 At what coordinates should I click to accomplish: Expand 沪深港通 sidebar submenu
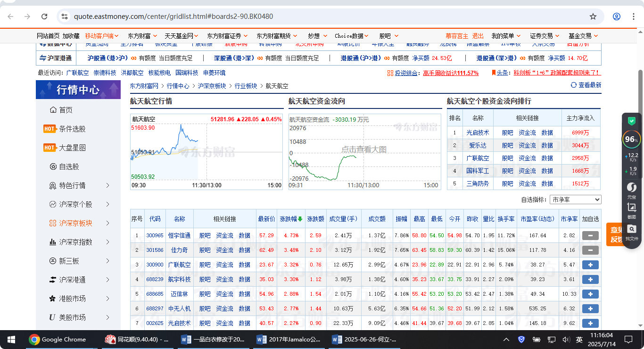point(108,280)
